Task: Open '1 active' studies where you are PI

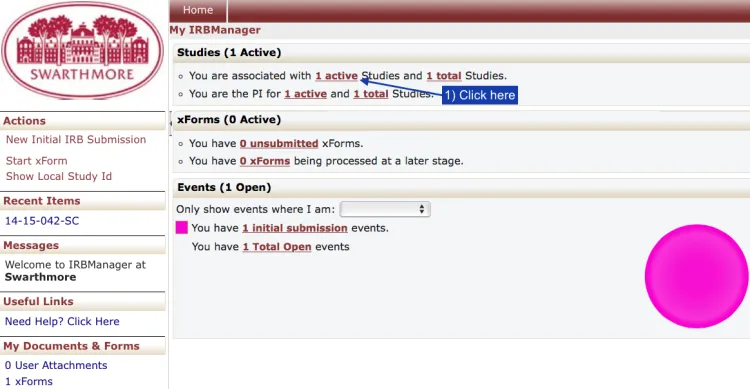Action: point(306,94)
